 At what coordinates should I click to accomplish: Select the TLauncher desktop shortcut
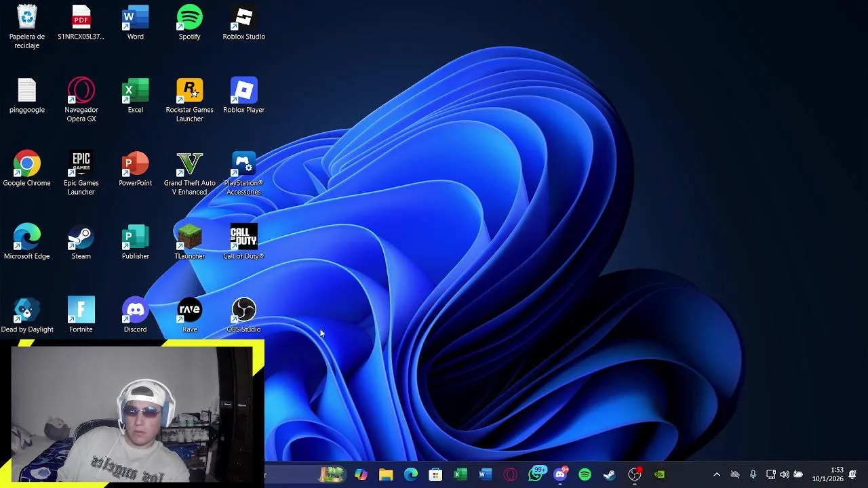click(189, 242)
